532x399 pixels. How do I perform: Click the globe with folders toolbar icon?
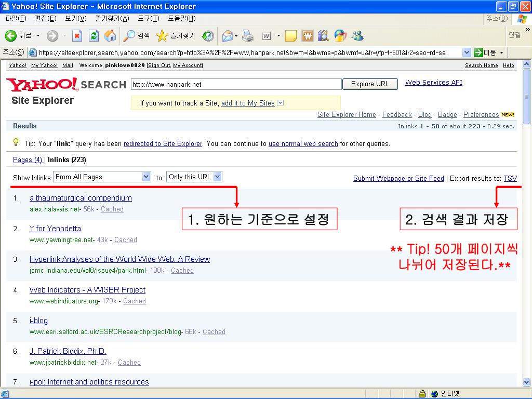coord(340,36)
